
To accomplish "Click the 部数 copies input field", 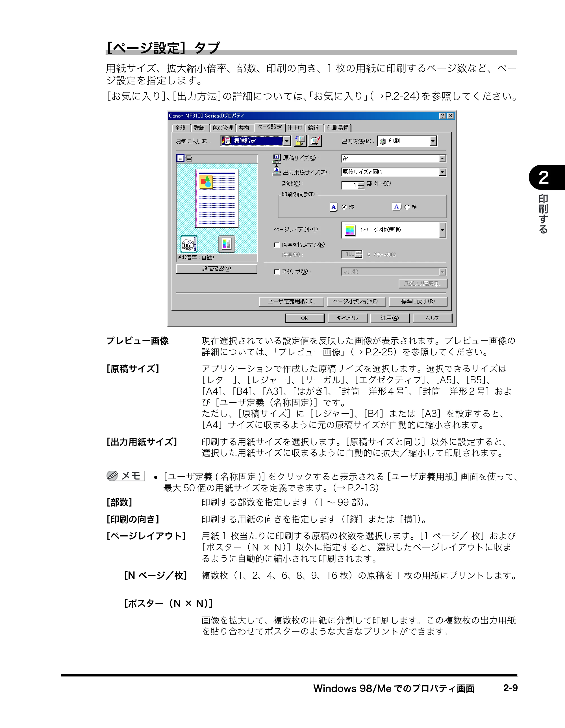I will coord(349,185).
